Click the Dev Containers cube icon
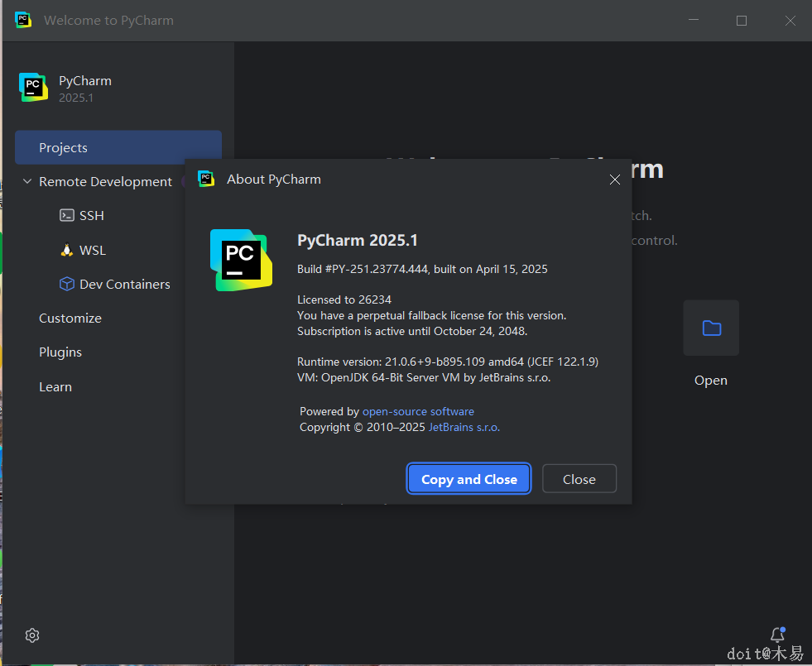812x666 pixels. pyautogui.click(x=67, y=284)
